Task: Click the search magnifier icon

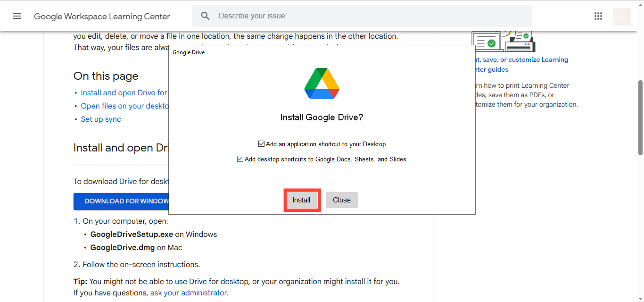Action: [205, 16]
